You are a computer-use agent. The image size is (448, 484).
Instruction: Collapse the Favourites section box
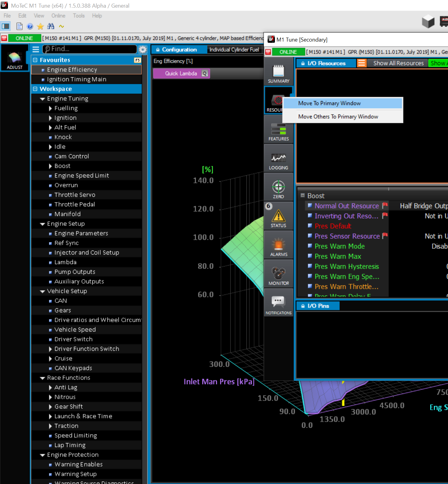tap(35, 60)
